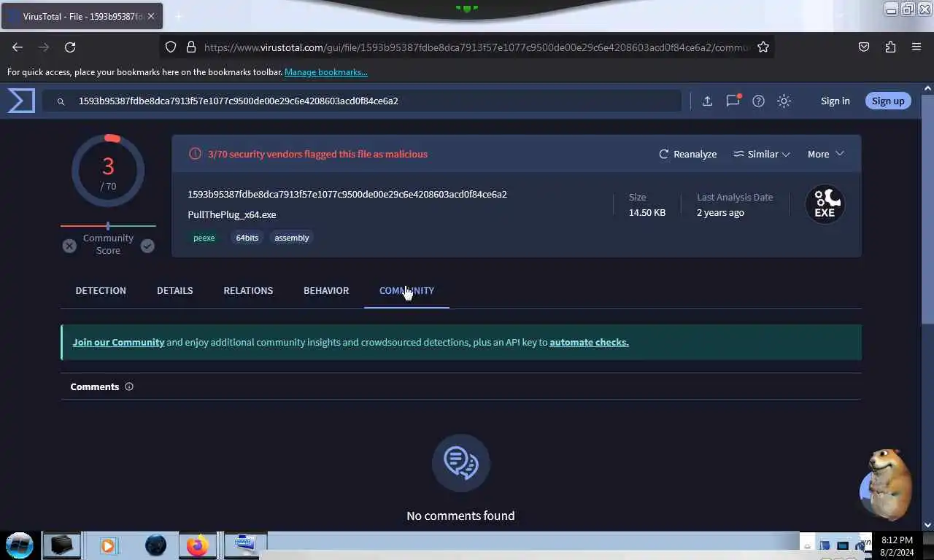Click the EXE file type icon
Screen dimensions: 934x560
tap(825, 204)
